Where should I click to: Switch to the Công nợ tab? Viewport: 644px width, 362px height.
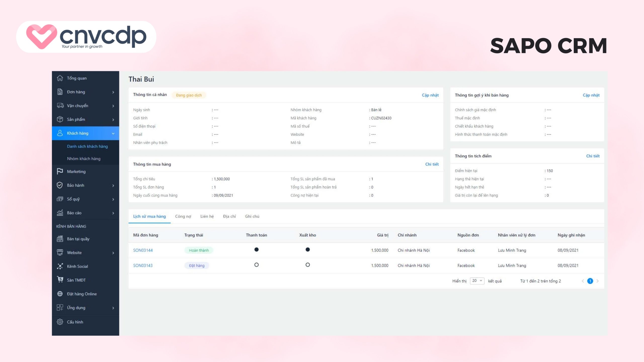pyautogui.click(x=183, y=216)
